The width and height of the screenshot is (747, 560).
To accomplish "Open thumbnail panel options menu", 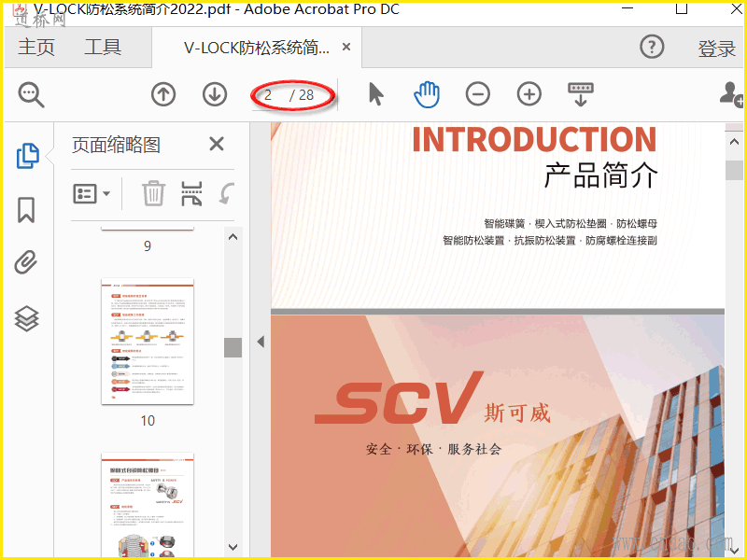I will coord(92,193).
